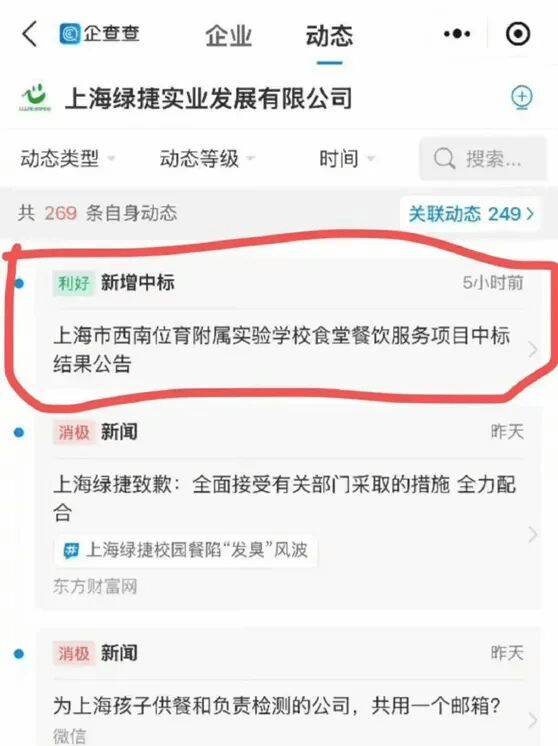The height and width of the screenshot is (746, 558).
Task: Click the 搜索 input field
Action: pyautogui.click(x=482, y=158)
